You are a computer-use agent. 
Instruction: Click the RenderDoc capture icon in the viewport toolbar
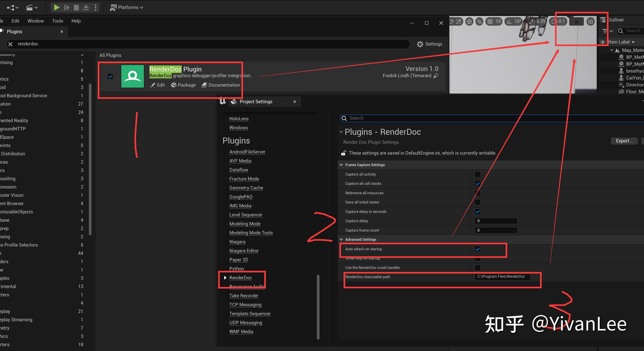tap(576, 21)
